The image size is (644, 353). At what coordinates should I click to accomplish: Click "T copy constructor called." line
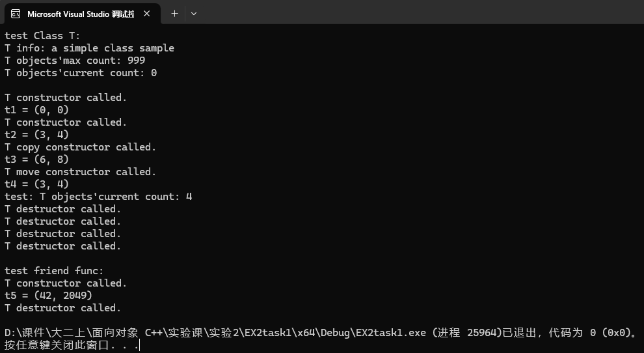80,147
